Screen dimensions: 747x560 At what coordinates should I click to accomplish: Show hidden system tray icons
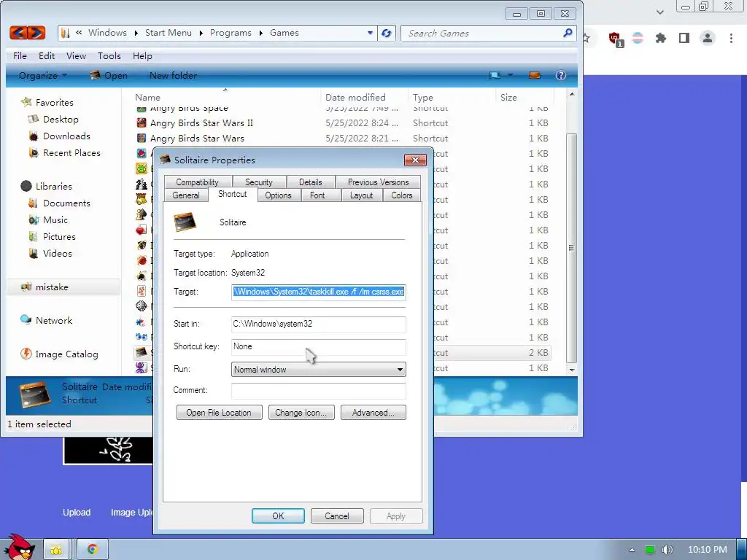(632, 550)
